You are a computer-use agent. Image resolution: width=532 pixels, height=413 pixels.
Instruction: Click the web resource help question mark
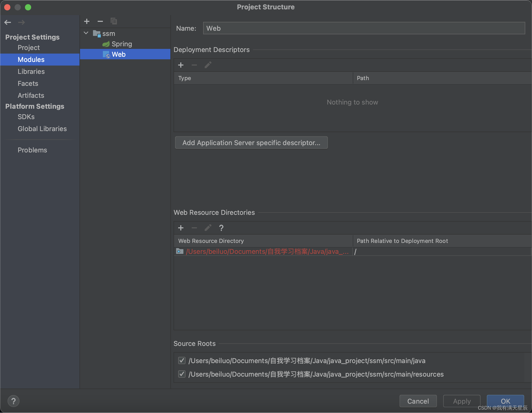221,228
